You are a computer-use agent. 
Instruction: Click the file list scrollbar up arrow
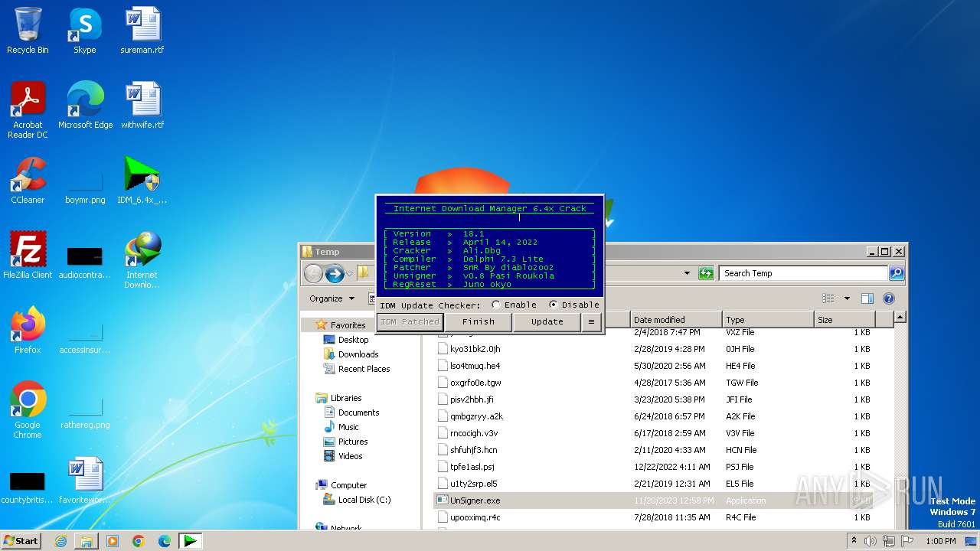(900, 318)
